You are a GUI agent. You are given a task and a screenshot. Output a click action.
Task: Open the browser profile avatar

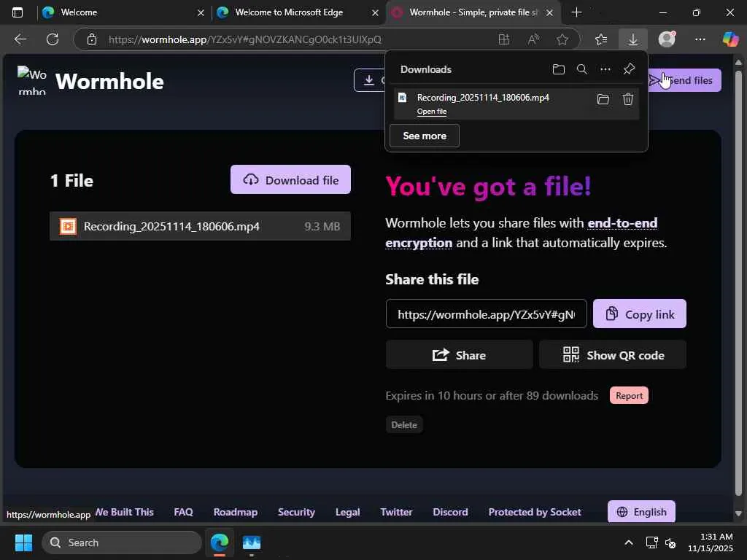pyautogui.click(x=667, y=39)
